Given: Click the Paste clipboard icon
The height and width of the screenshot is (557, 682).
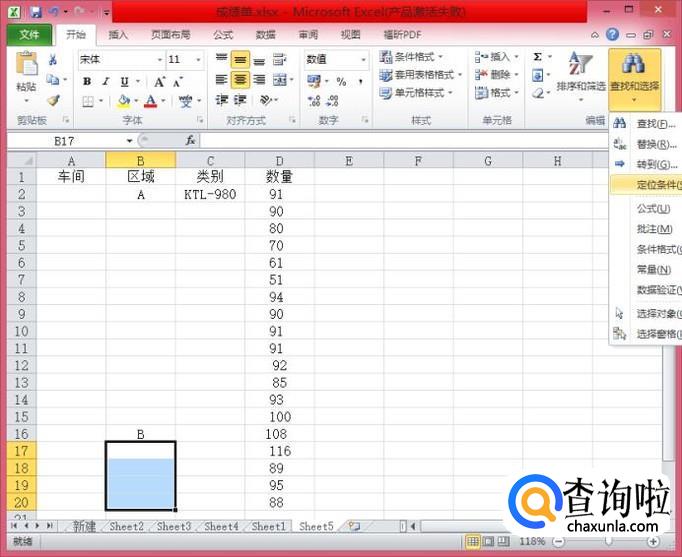Looking at the screenshot, I should [27, 65].
